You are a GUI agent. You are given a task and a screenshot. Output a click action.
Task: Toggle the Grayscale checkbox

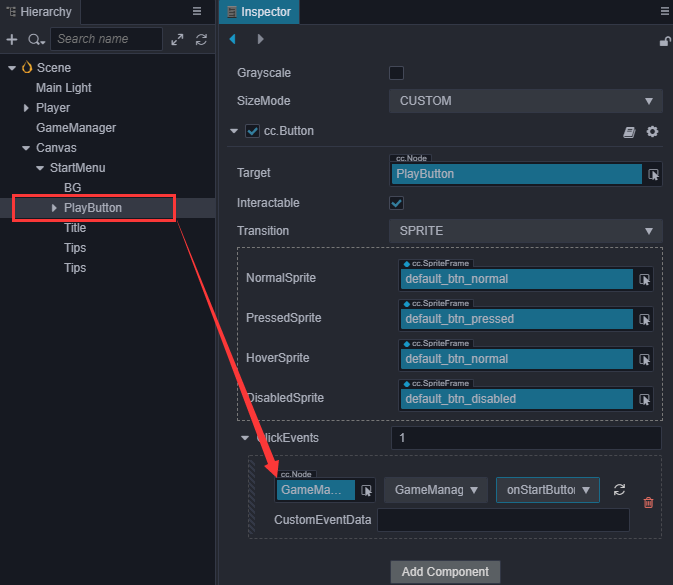tap(396, 73)
